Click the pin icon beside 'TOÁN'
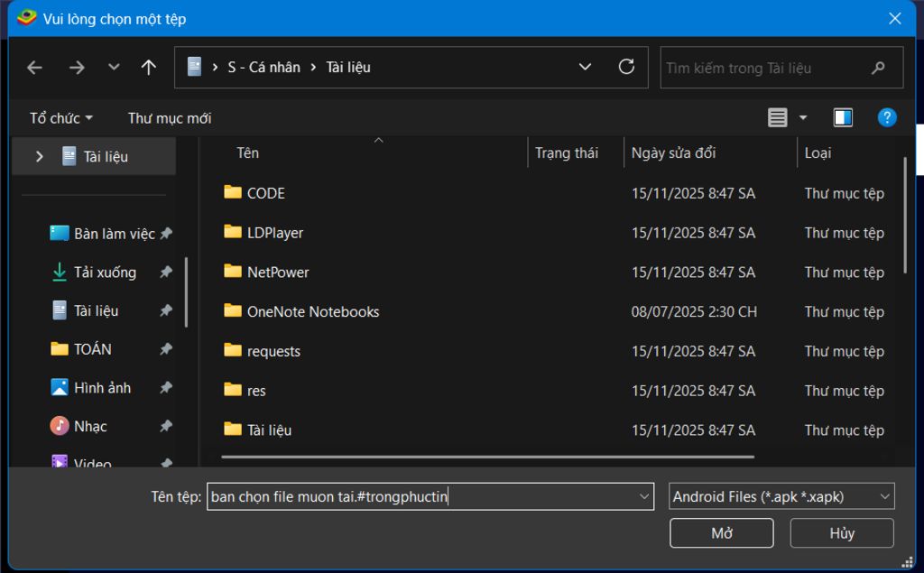Image resolution: width=924 pixels, height=573 pixels. point(166,349)
